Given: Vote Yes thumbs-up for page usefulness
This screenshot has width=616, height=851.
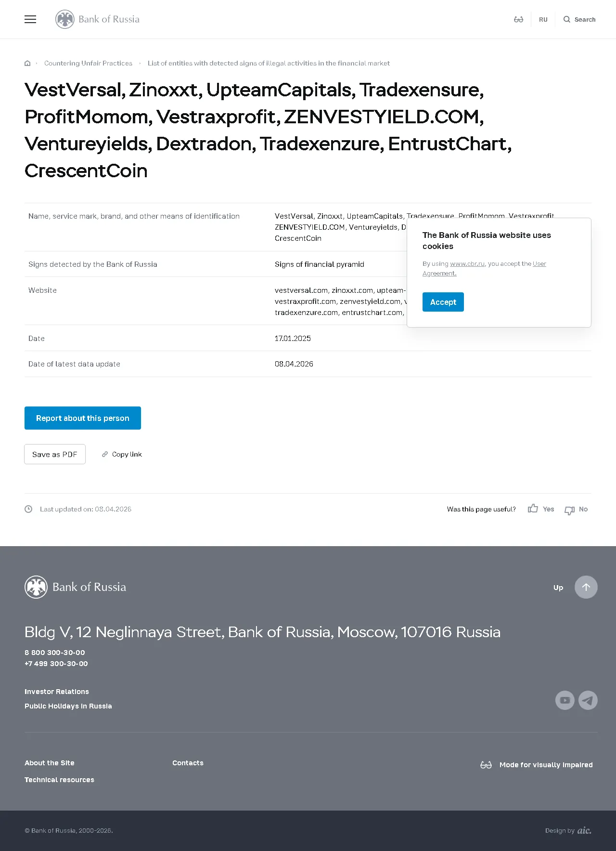Looking at the screenshot, I should click(x=541, y=509).
